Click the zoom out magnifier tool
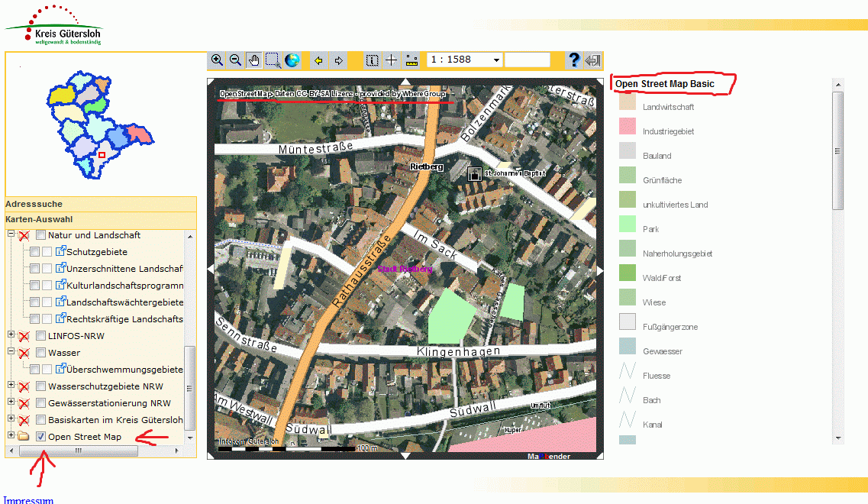Viewport: 868px width, 504px height. coord(235,60)
